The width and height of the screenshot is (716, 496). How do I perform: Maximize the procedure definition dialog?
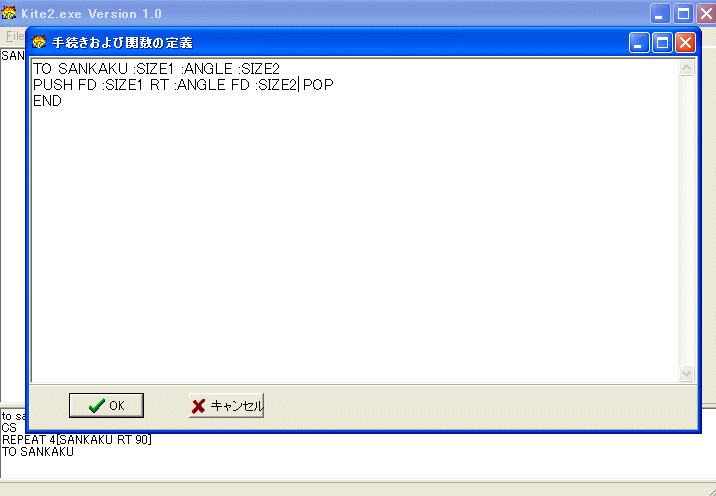[662, 43]
